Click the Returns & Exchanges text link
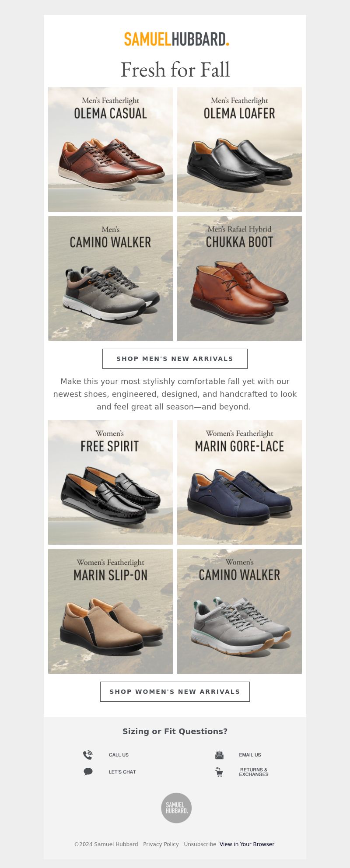The image size is (350, 868). (254, 772)
